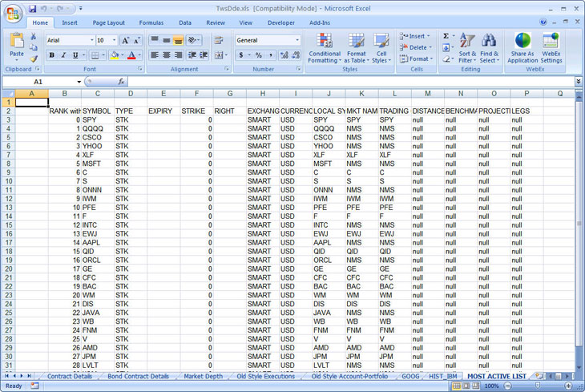Toggle Bold formatting
585x392 pixels.
point(52,55)
